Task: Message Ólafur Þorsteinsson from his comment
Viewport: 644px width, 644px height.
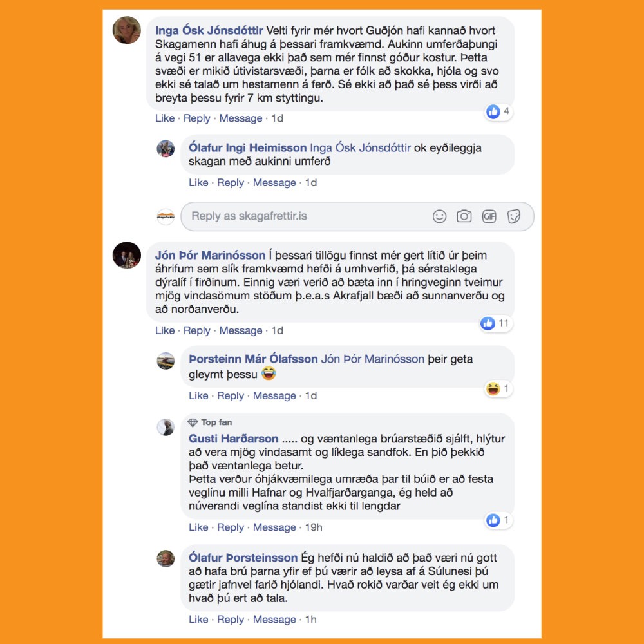Action: coord(274,620)
